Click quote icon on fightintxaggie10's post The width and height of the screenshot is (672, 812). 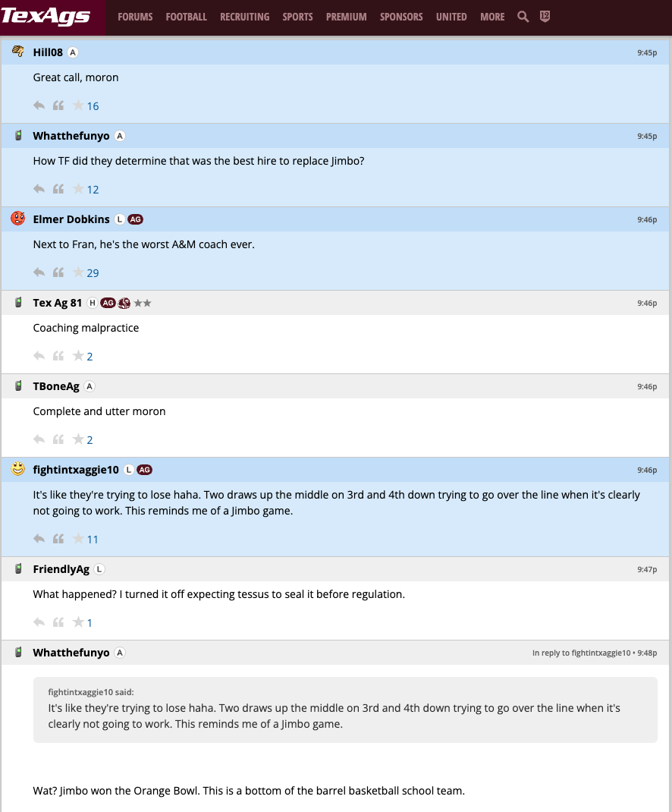pyautogui.click(x=58, y=539)
